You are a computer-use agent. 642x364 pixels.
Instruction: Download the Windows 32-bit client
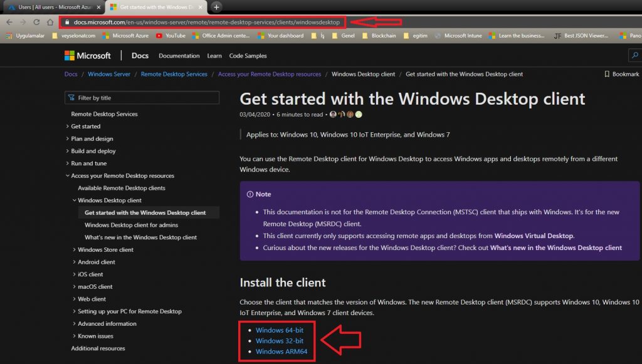[x=279, y=341]
